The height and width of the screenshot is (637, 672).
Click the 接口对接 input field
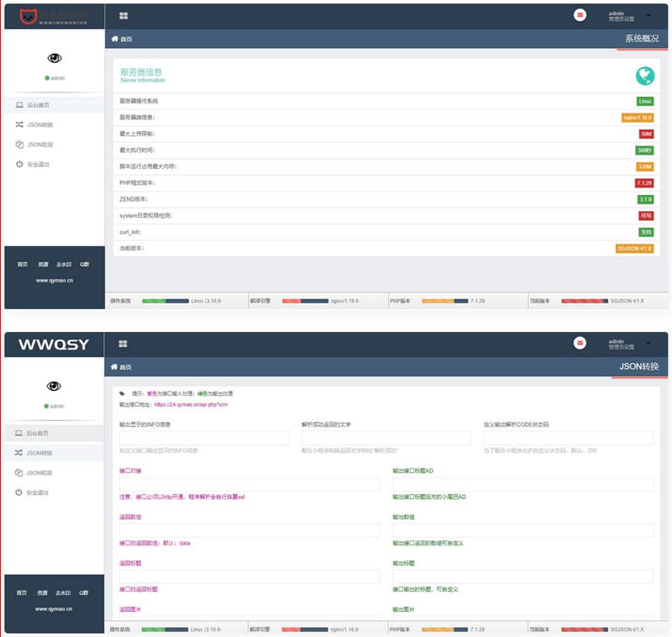[249, 484]
